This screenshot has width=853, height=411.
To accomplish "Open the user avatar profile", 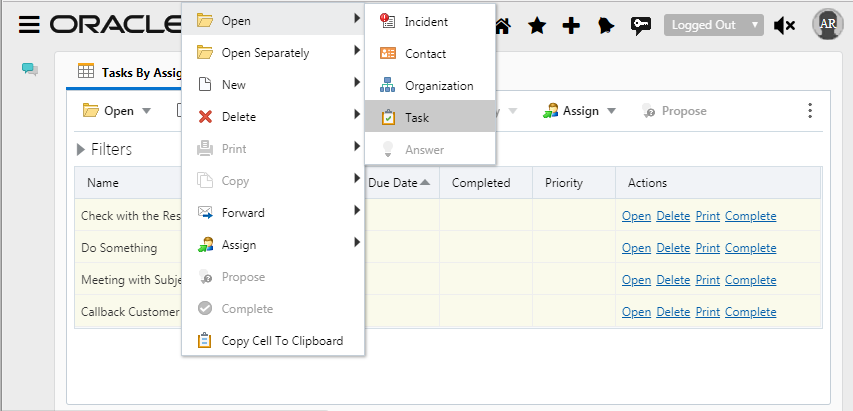I will click(827, 23).
